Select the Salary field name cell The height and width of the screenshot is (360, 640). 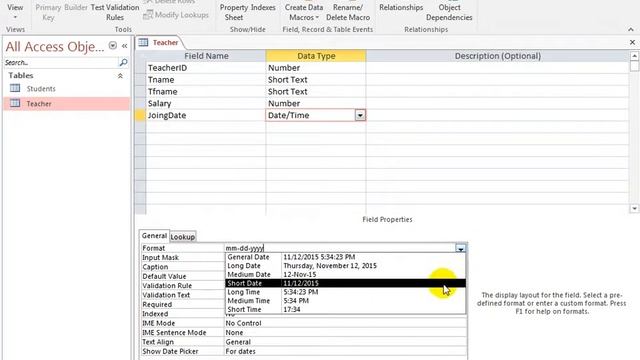[206, 103]
